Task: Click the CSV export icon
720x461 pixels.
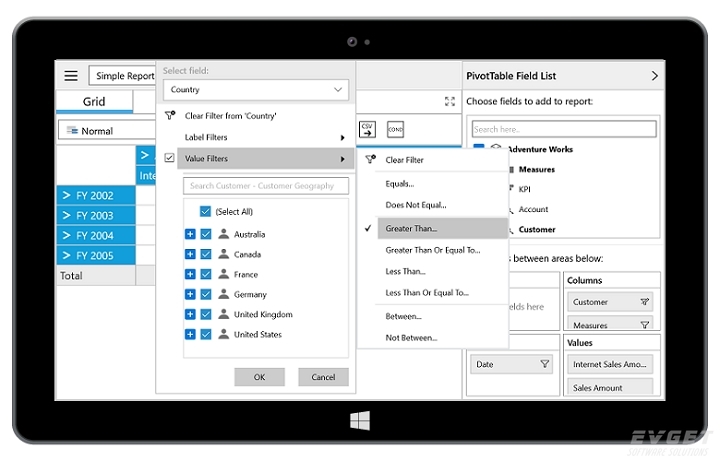Action: click(x=367, y=130)
